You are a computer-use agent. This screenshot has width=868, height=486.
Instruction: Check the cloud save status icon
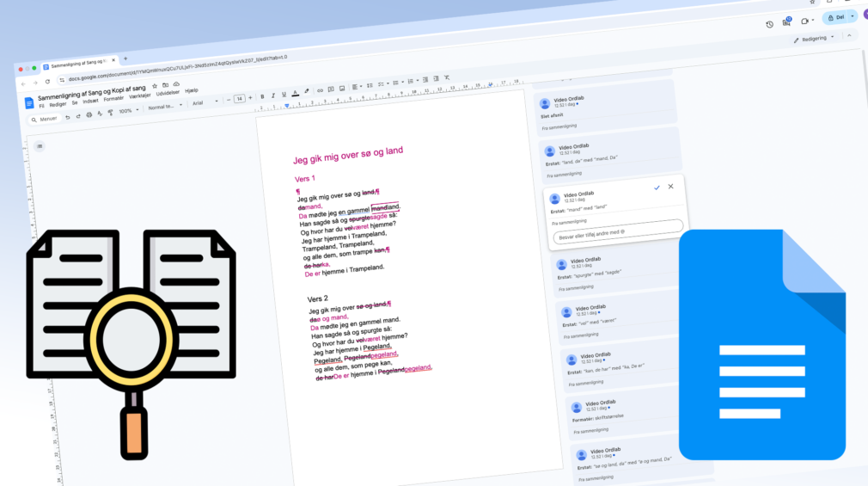coord(176,84)
